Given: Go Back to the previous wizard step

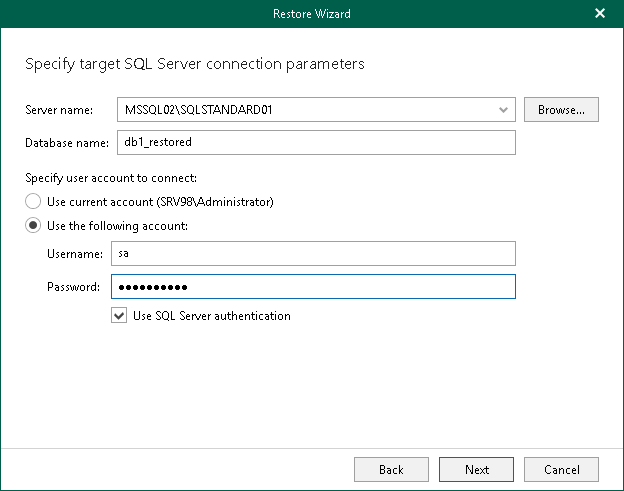Looking at the screenshot, I should pyautogui.click(x=391, y=469).
